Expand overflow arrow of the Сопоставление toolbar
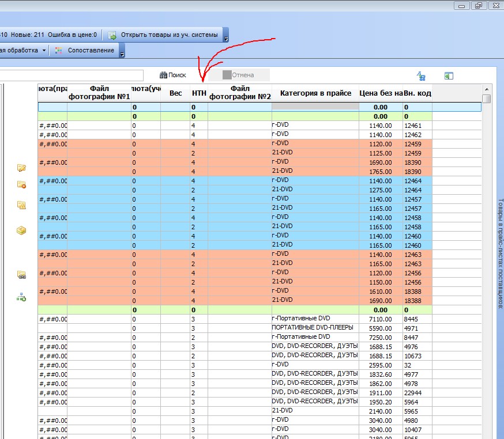 [x=122, y=51]
